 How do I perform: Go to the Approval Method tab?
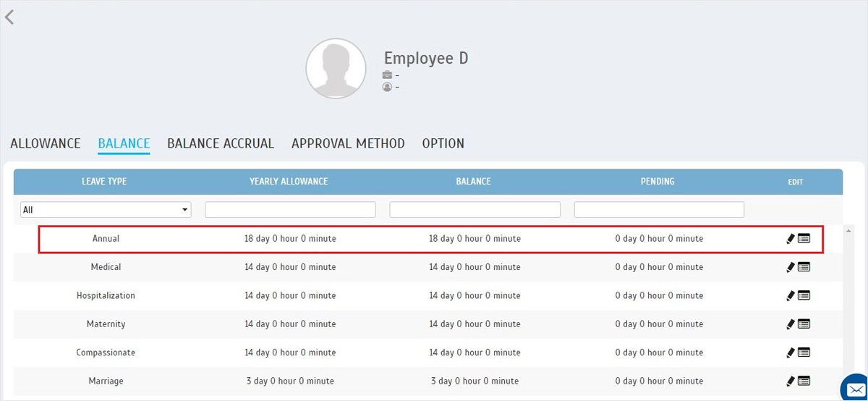[348, 143]
